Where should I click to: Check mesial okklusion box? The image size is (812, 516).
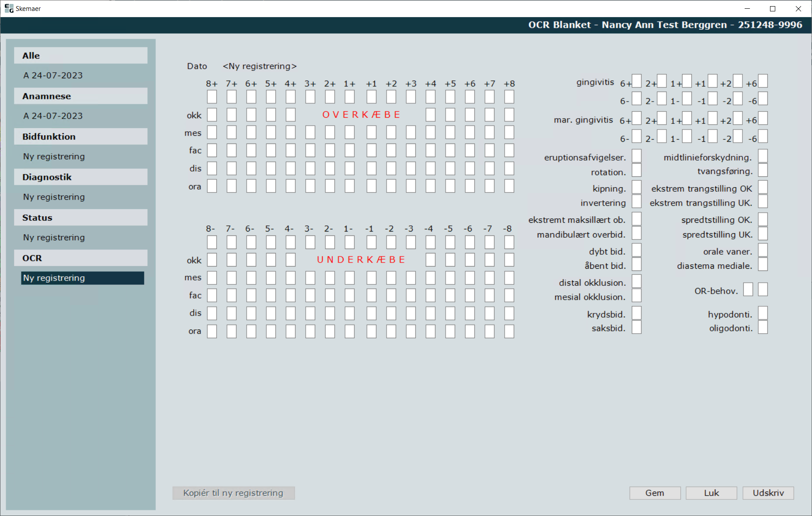click(x=637, y=295)
